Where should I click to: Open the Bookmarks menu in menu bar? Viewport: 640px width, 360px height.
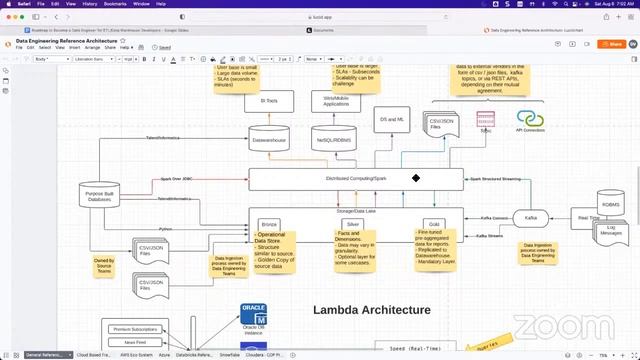pyautogui.click(x=115, y=4)
